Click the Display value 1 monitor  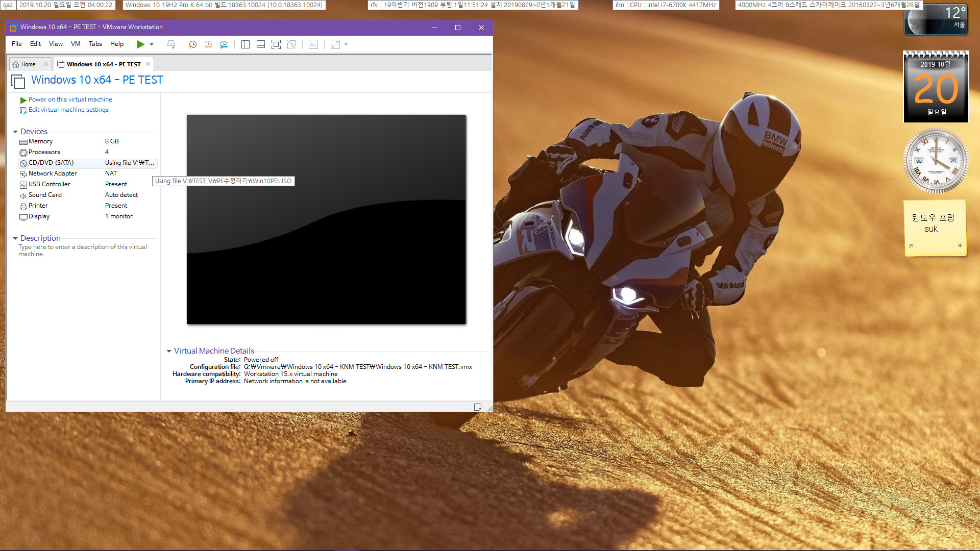[x=119, y=216]
